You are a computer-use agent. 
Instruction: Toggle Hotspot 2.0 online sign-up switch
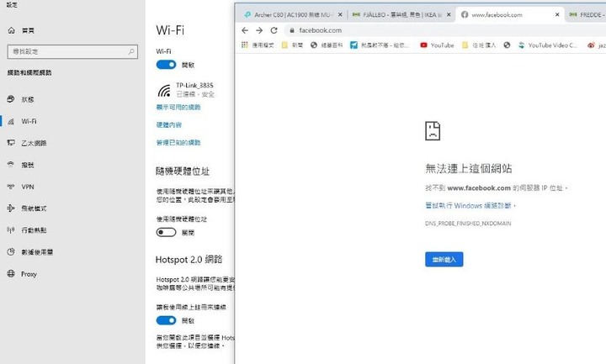166,320
